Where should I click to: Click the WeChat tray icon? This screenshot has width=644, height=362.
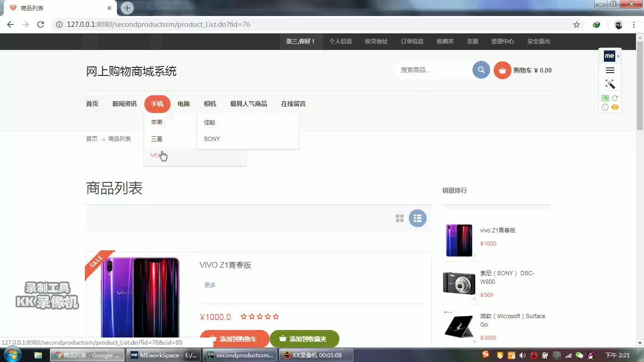coord(580,355)
